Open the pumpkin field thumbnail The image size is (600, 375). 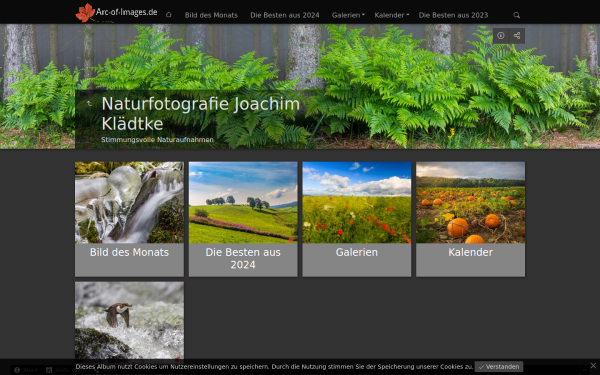(x=471, y=202)
